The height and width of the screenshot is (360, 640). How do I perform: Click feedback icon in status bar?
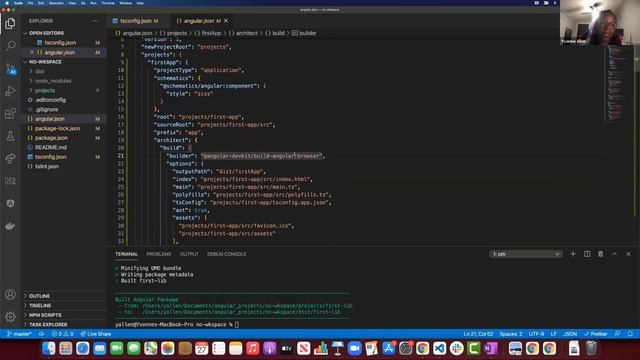pyautogui.click(x=618, y=334)
